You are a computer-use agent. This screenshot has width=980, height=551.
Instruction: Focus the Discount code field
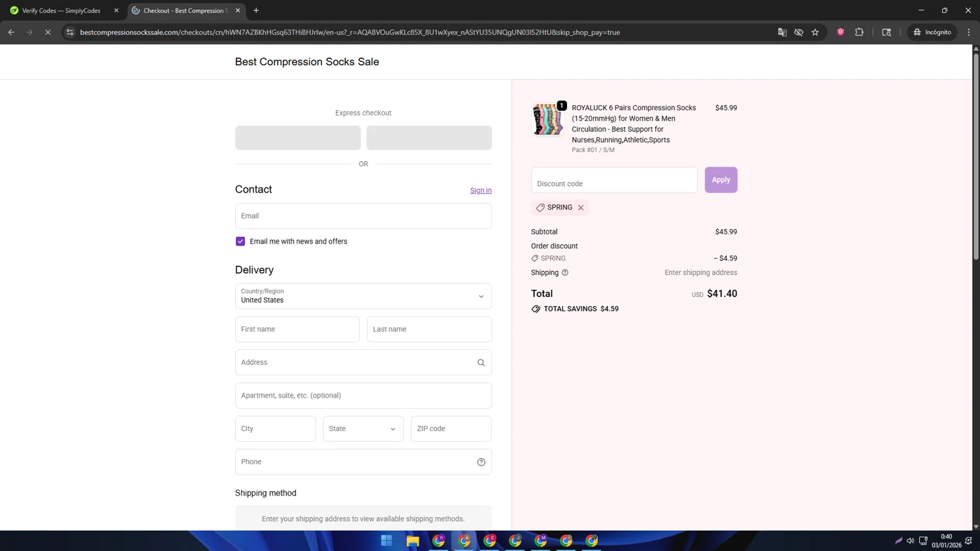(x=614, y=180)
